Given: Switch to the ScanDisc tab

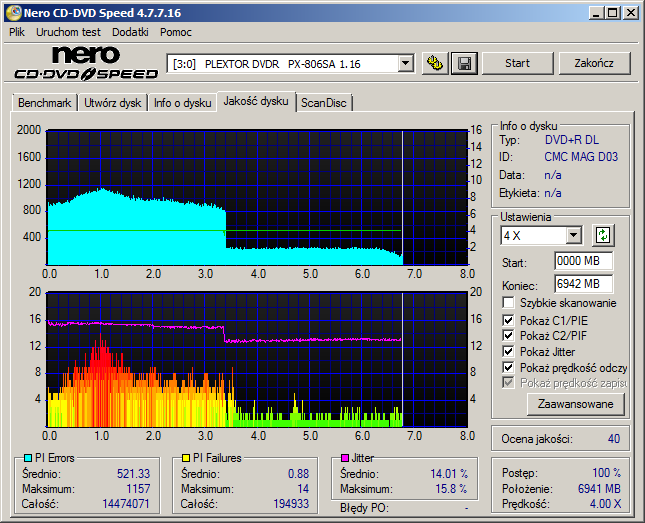Looking at the screenshot, I should 324,103.
